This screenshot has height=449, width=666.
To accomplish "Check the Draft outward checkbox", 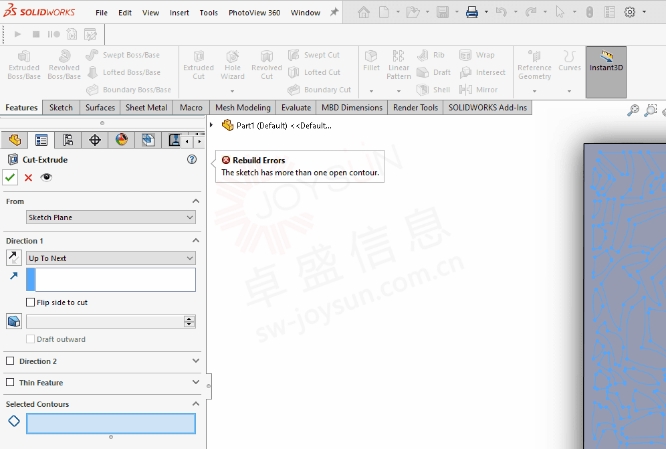I will pos(30,339).
